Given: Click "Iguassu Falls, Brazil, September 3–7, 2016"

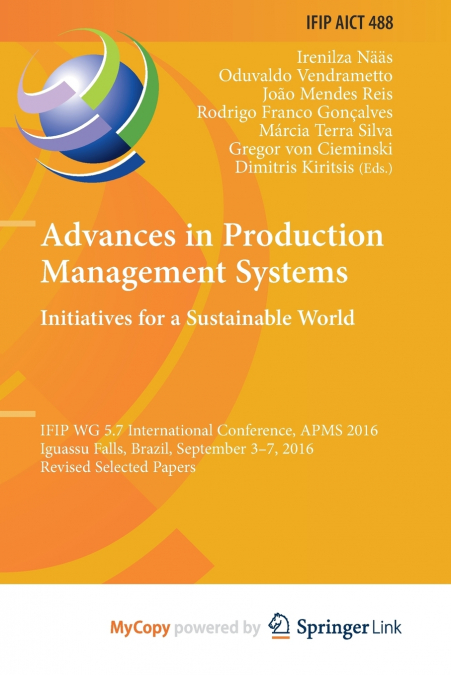Looking at the screenshot, I should [177, 449].
